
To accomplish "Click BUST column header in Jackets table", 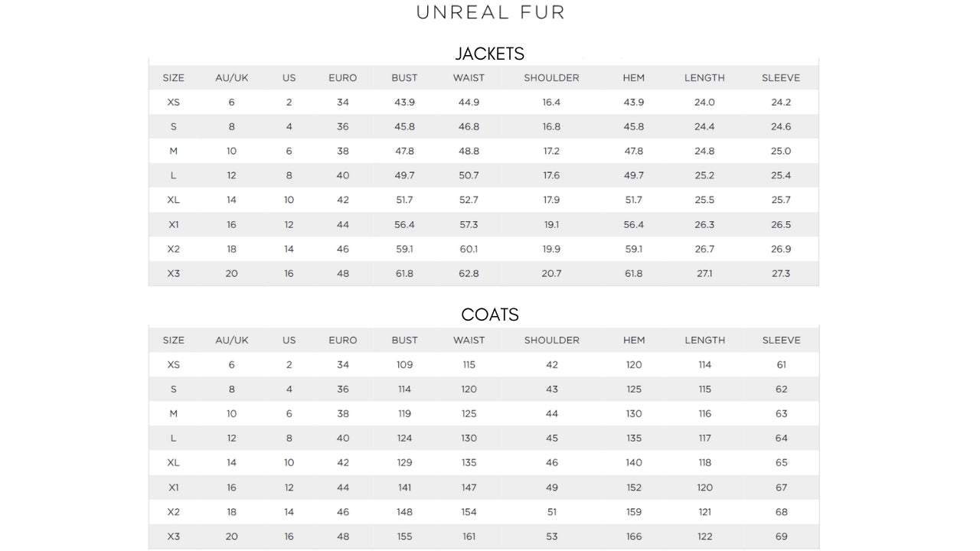I will [404, 78].
